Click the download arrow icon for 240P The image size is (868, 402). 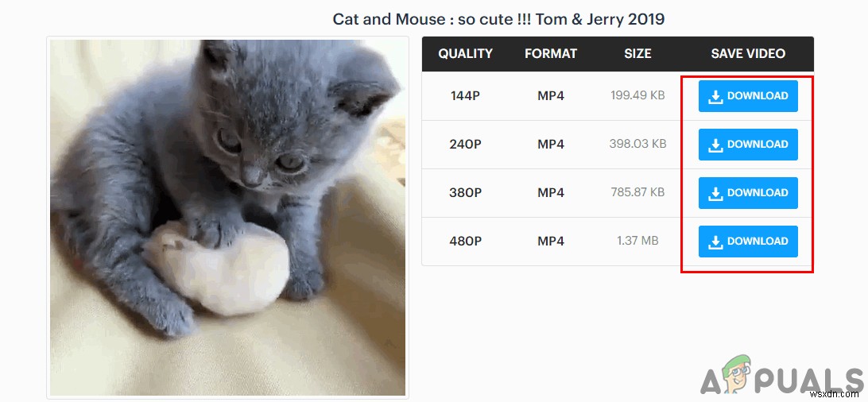[x=715, y=145]
